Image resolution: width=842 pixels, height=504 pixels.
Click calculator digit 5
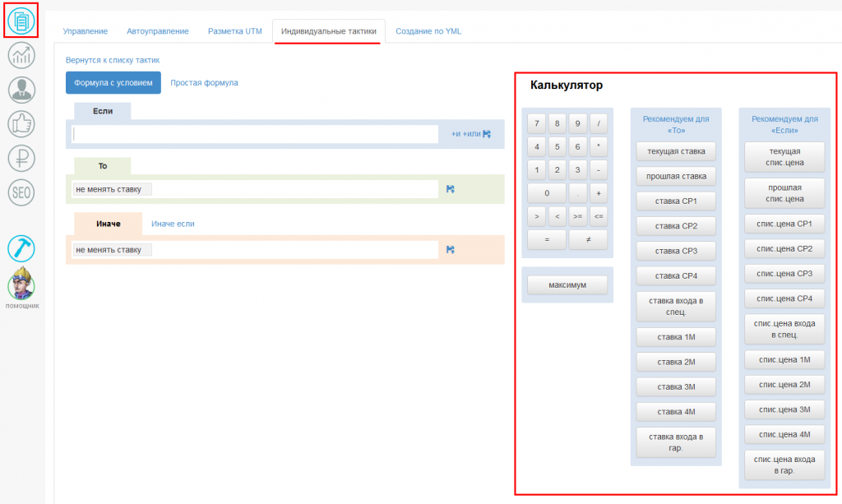[557, 146]
